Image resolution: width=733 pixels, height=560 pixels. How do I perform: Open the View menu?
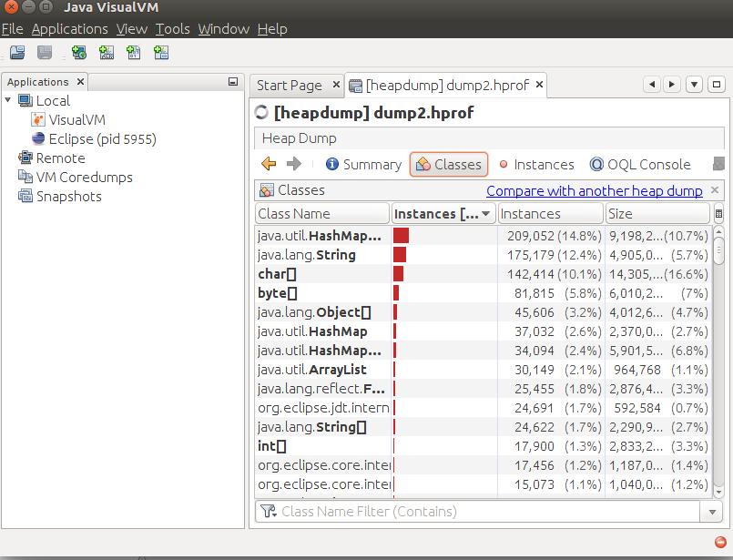pyautogui.click(x=132, y=29)
